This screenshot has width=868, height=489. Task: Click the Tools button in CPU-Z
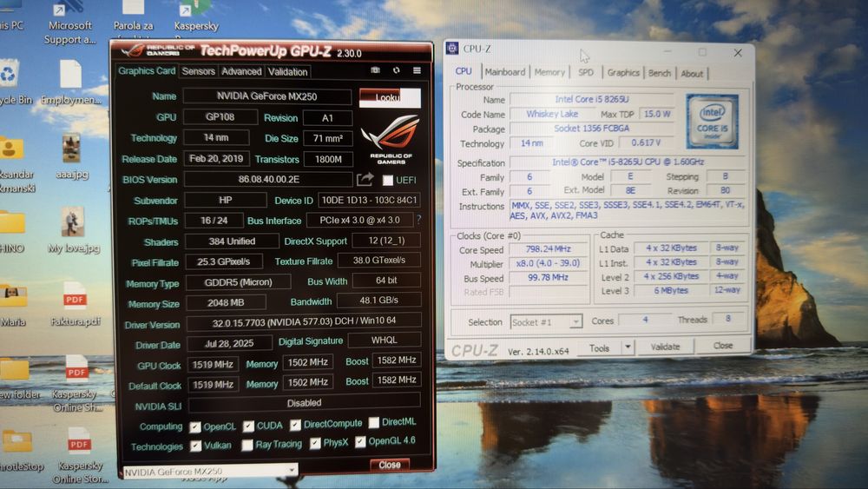(x=599, y=347)
